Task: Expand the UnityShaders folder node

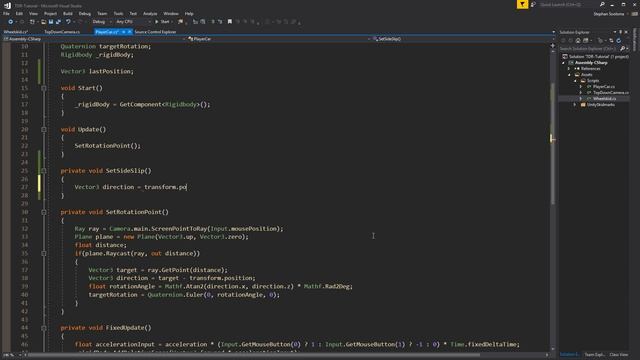Action: [575, 105]
